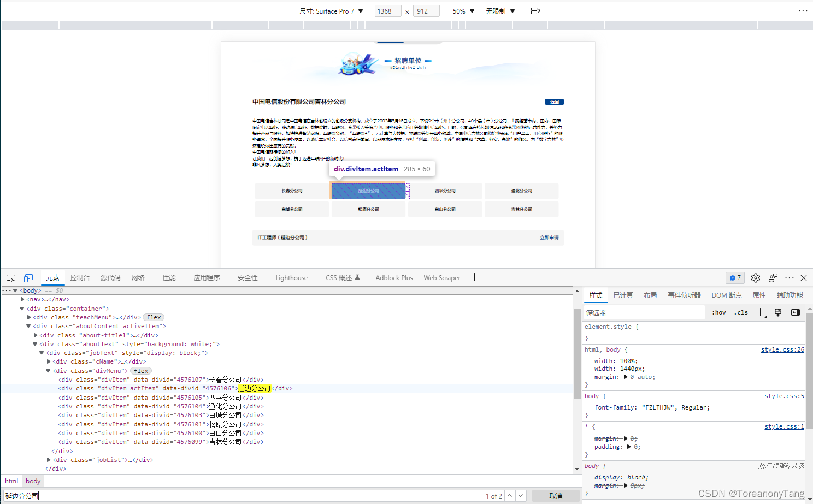
Task: Open the 源代码 tab
Action: pyautogui.click(x=110, y=278)
